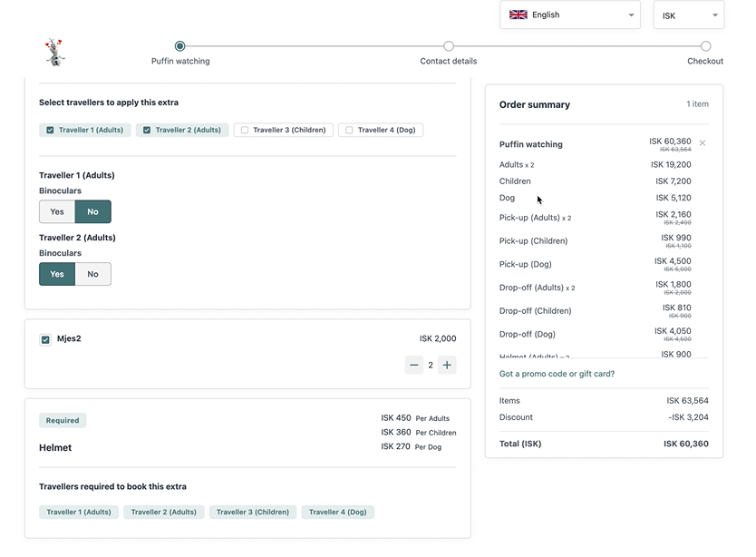Viewport: 756px width, 557px height.
Task: Click the Puffin watching progress step circle
Action: click(x=179, y=44)
